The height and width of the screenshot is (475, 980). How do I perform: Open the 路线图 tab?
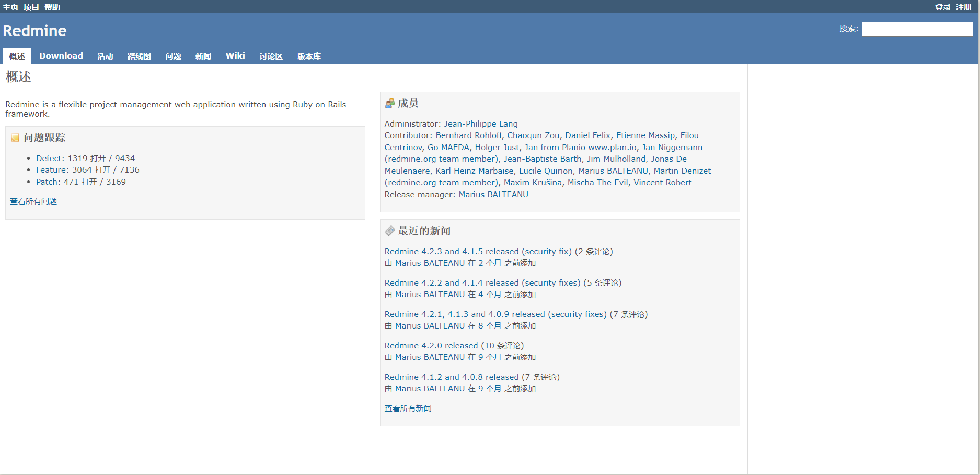tap(139, 56)
